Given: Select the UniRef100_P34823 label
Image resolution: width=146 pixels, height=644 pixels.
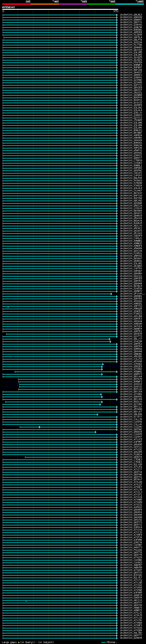Looking at the screenshot, I should pyautogui.click(x=131, y=314).
